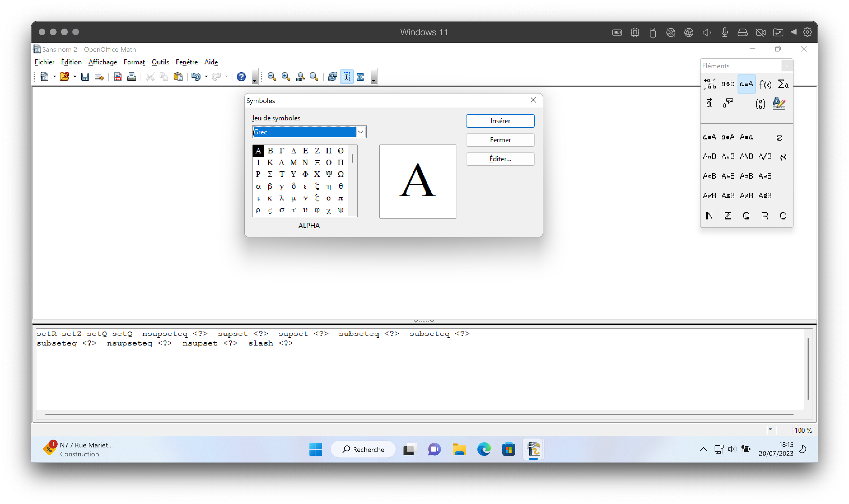Open the Windows Start button on taskbar
The width and height of the screenshot is (849, 504).
316,449
